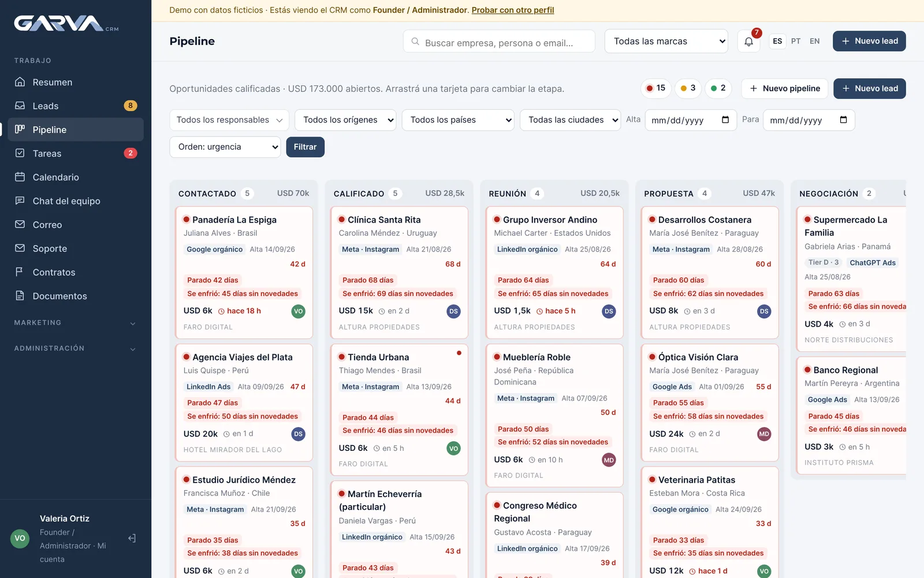Open the notifications bell icon

point(748,42)
